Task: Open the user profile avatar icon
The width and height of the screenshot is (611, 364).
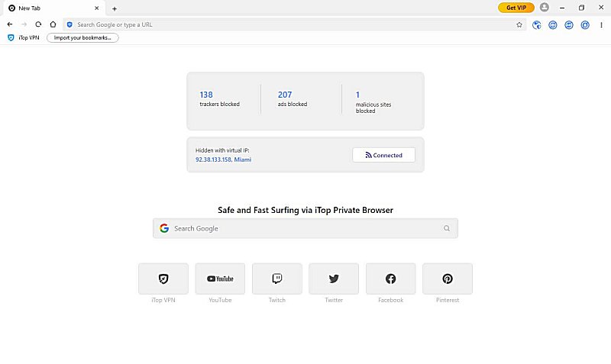Action: point(544,8)
